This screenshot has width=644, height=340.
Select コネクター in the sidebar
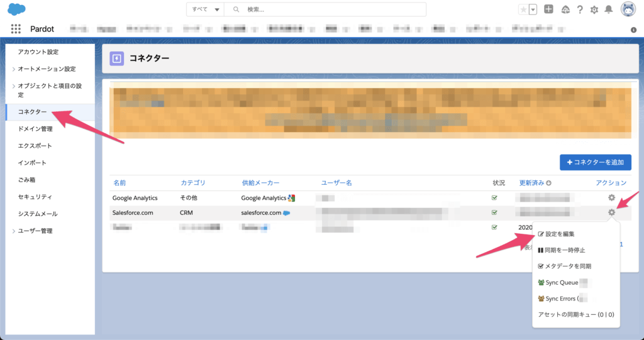(x=33, y=112)
